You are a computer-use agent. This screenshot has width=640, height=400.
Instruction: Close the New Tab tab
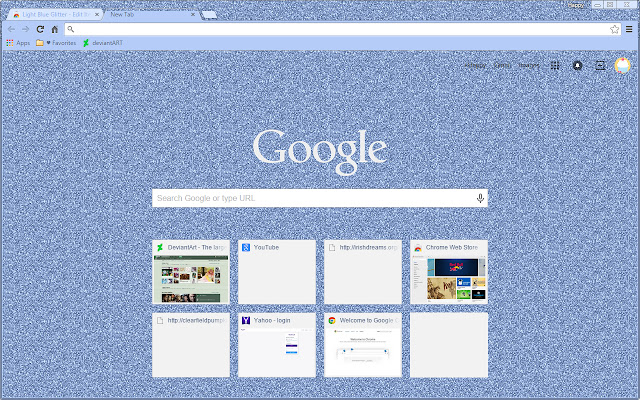pos(193,14)
